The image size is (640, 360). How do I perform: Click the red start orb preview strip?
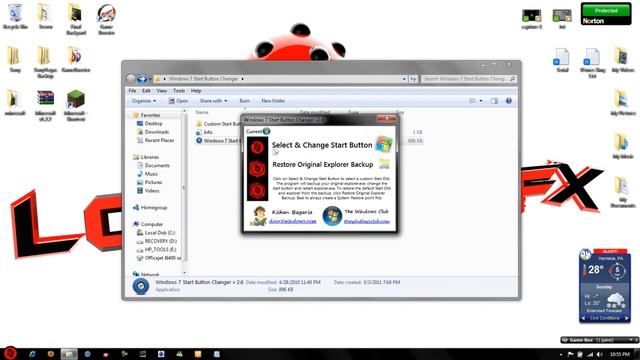tap(258, 169)
